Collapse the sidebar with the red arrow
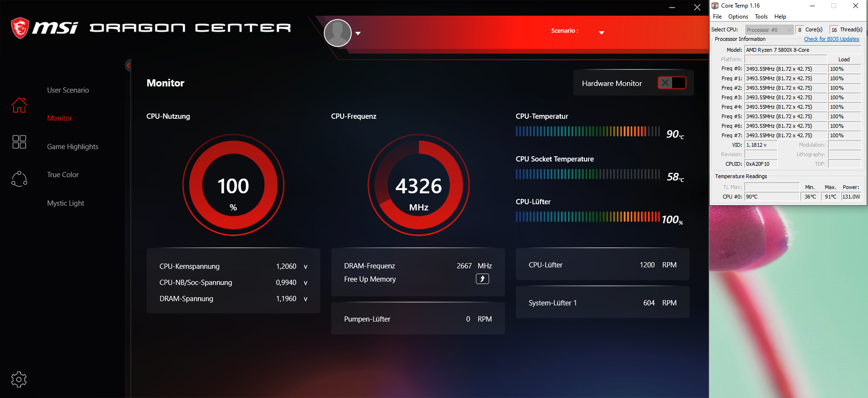The height and width of the screenshot is (398, 868). pyautogui.click(x=128, y=65)
